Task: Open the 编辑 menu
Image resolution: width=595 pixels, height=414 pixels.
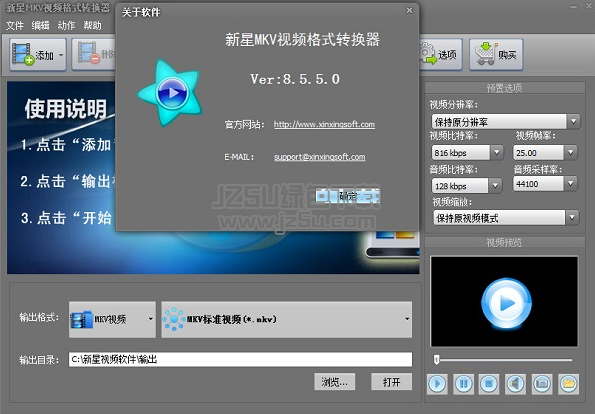Action: (40, 25)
